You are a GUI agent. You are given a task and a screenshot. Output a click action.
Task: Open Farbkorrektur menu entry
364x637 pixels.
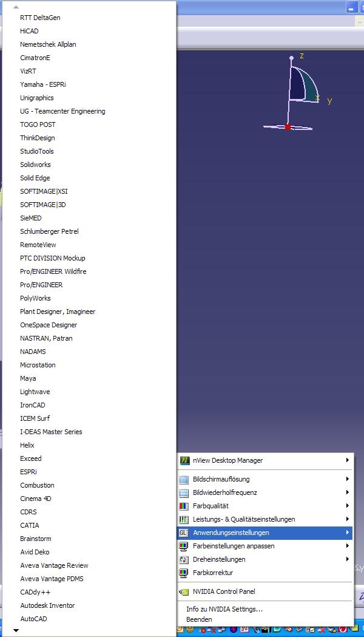click(265, 573)
